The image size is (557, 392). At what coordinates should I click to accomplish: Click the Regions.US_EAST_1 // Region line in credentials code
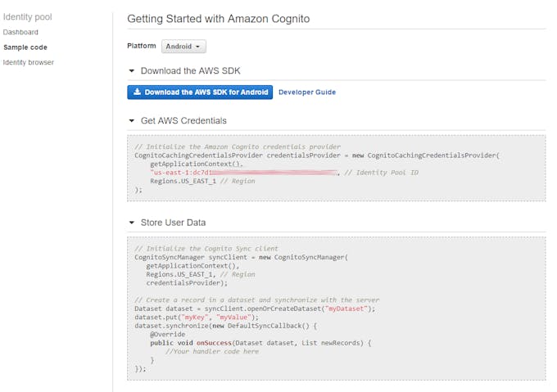[x=202, y=182]
